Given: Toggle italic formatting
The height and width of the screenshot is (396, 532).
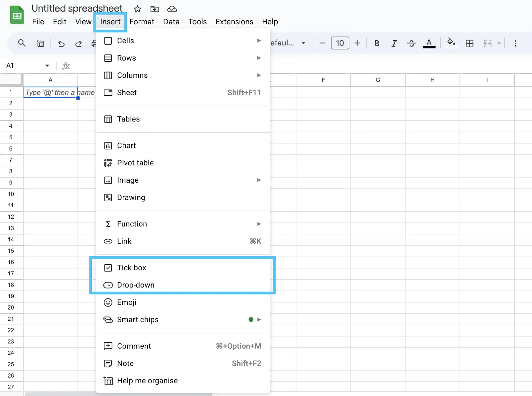Looking at the screenshot, I should pyautogui.click(x=394, y=43).
